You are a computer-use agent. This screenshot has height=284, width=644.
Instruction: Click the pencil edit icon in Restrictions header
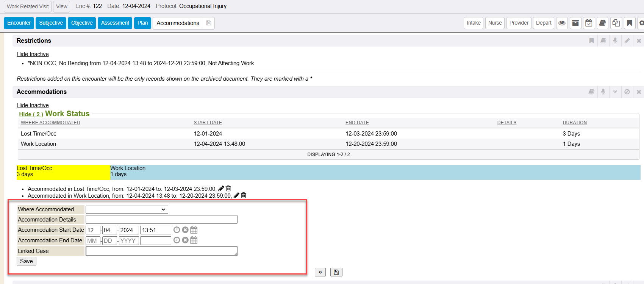[627, 41]
